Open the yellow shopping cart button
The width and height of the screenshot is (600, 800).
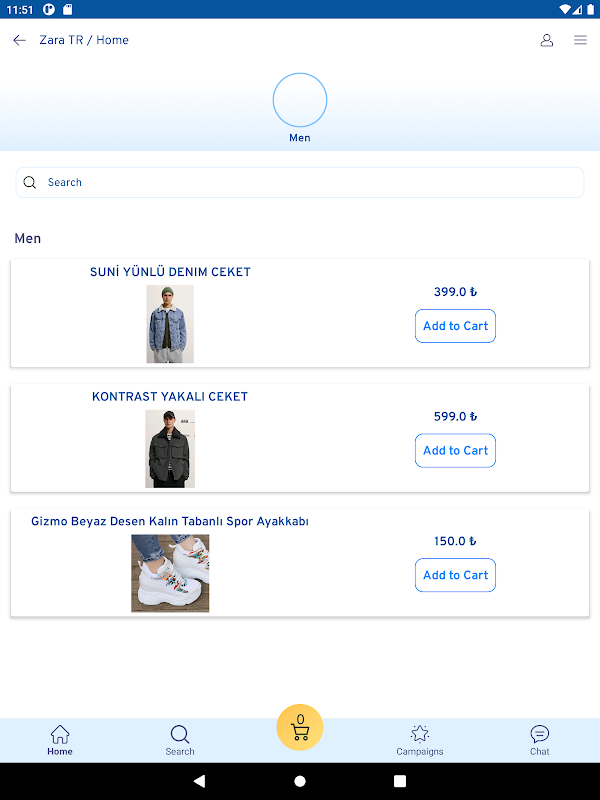coord(300,728)
